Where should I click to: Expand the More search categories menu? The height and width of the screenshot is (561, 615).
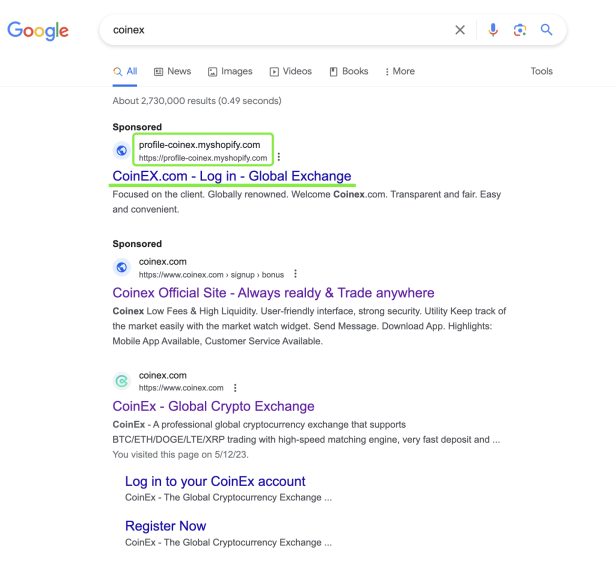[400, 71]
